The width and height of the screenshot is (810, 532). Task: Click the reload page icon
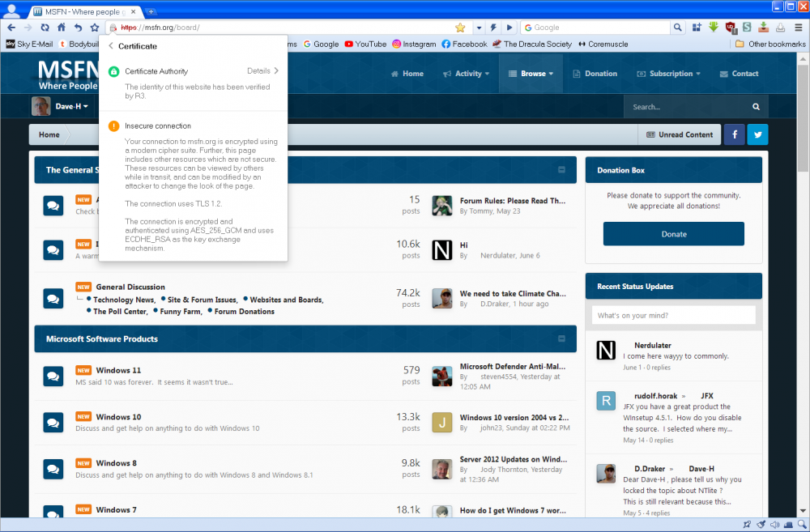[45, 28]
